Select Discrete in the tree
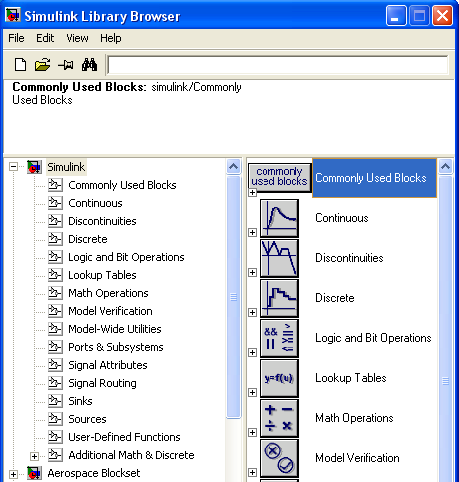 [x=88, y=239]
